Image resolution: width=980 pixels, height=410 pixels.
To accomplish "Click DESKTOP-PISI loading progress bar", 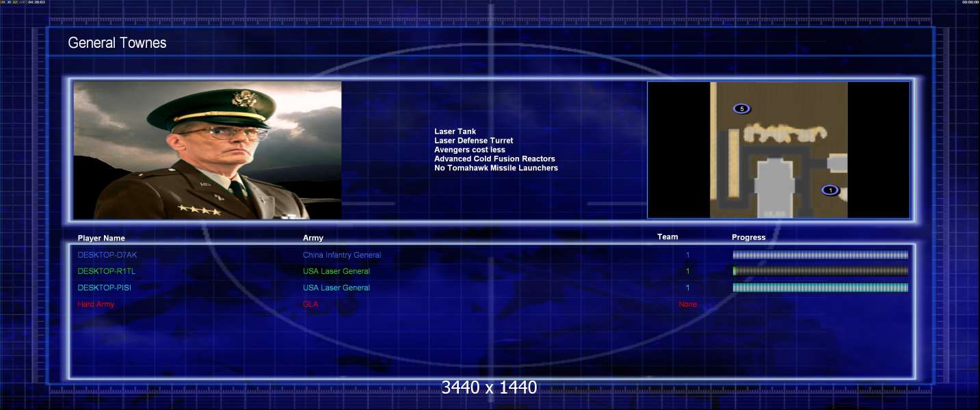I will coord(821,288).
